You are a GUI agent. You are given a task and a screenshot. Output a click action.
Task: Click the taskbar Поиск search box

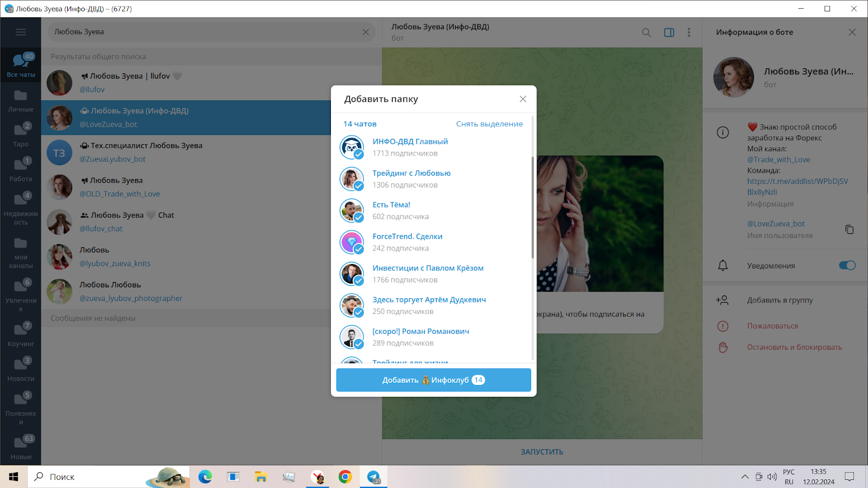[x=108, y=477]
